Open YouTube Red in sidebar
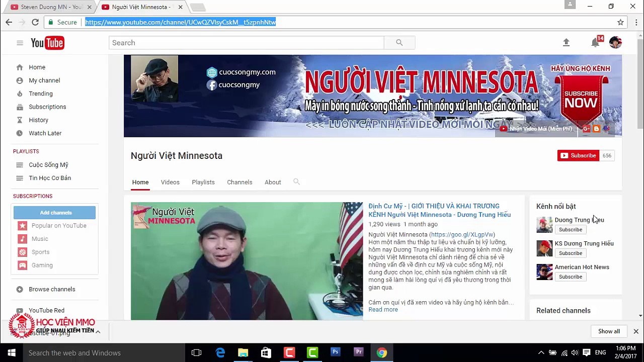The image size is (644, 362). pyautogui.click(x=46, y=311)
